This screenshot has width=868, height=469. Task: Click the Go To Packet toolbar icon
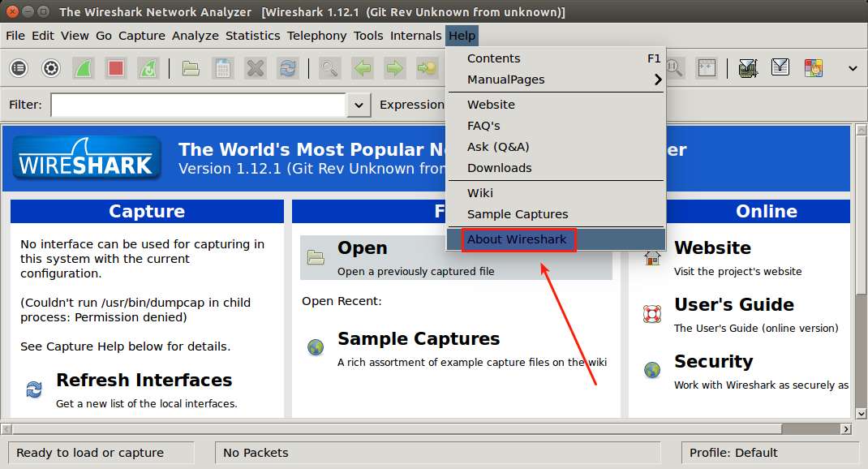(427, 68)
